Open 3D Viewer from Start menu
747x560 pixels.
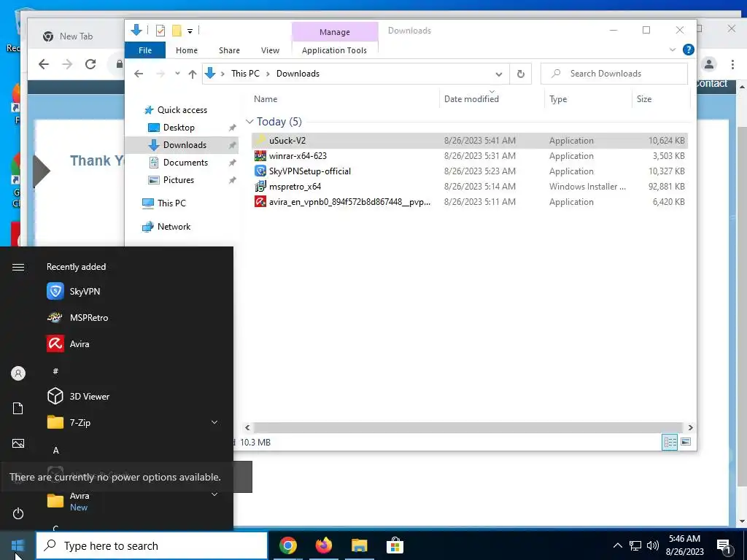pos(89,396)
